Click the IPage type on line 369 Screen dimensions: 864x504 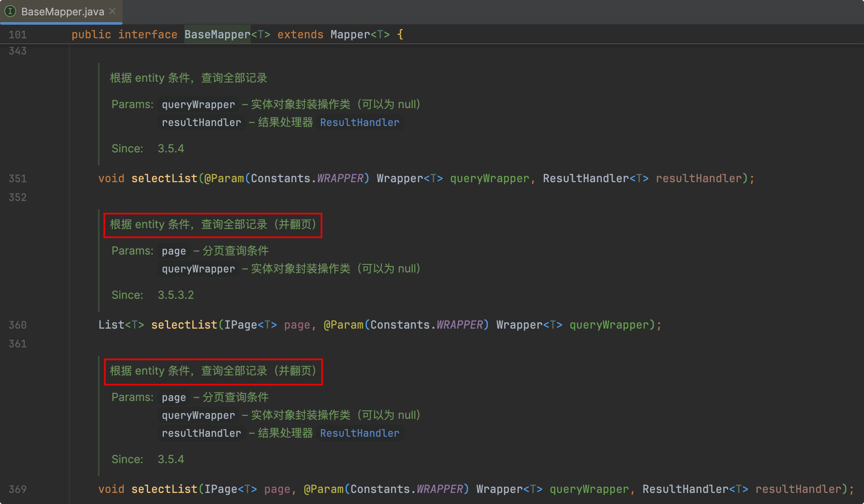220,489
